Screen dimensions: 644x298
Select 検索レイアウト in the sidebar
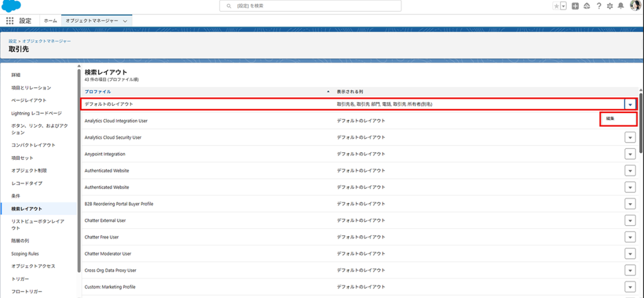[x=26, y=209]
